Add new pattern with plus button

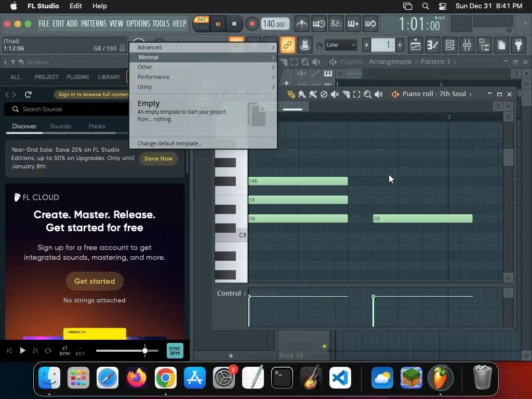click(400, 45)
